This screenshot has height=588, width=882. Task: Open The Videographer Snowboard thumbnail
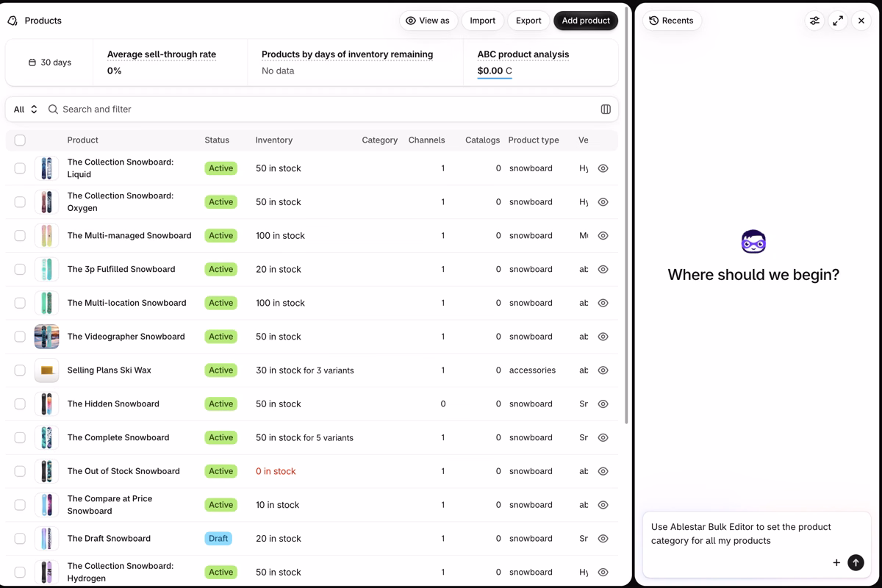point(46,337)
